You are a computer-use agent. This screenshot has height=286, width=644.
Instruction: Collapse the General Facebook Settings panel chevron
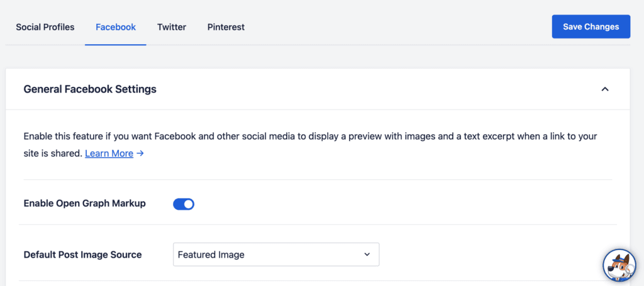click(x=604, y=89)
